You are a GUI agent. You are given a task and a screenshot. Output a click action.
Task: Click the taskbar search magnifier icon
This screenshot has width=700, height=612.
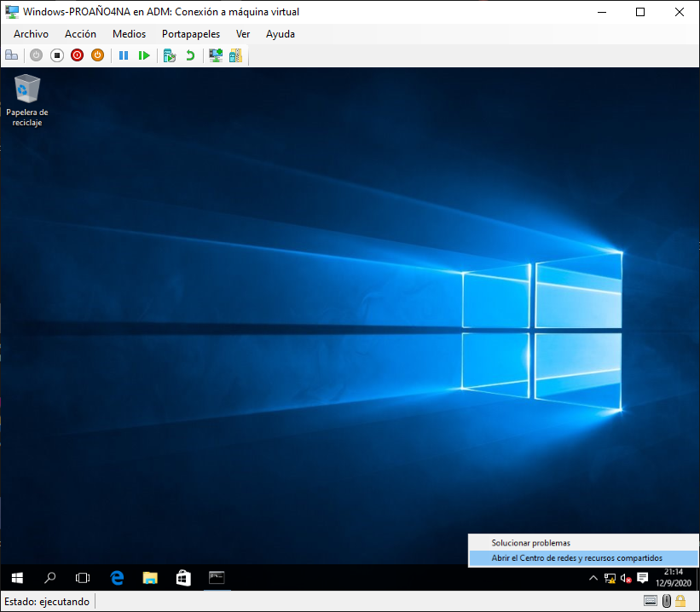pos(49,578)
